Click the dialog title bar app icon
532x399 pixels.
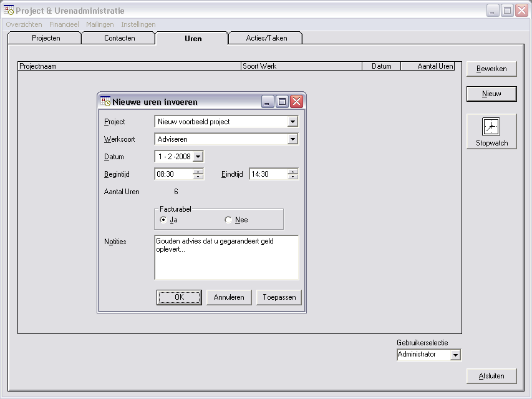tap(105, 101)
